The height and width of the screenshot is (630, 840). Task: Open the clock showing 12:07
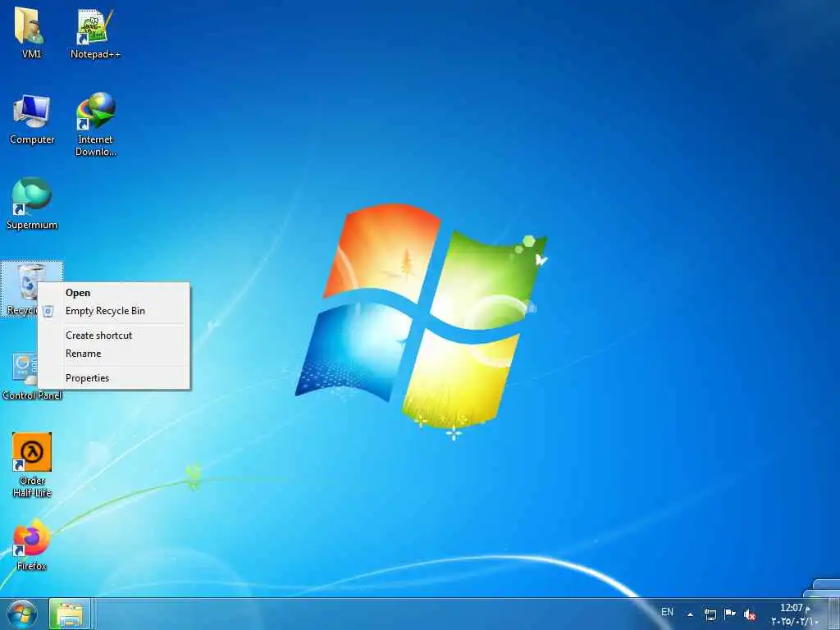[795, 614]
